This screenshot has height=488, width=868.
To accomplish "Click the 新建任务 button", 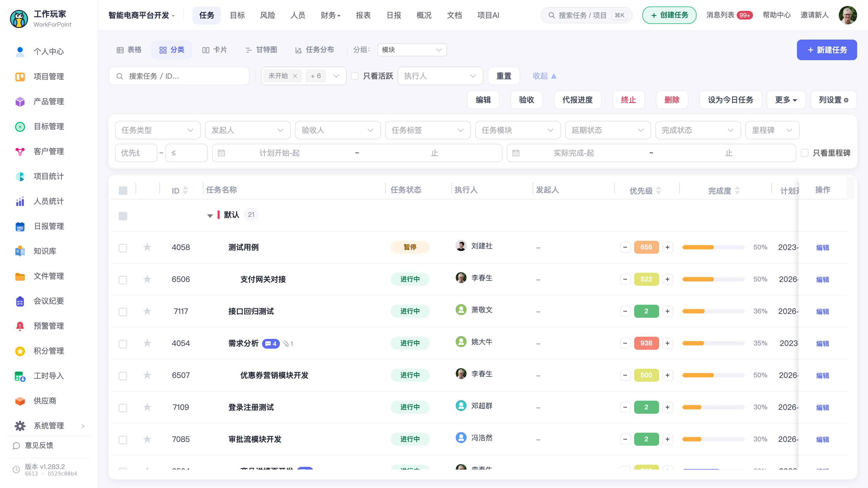I will pyautogui.click(x=827, y=50).
